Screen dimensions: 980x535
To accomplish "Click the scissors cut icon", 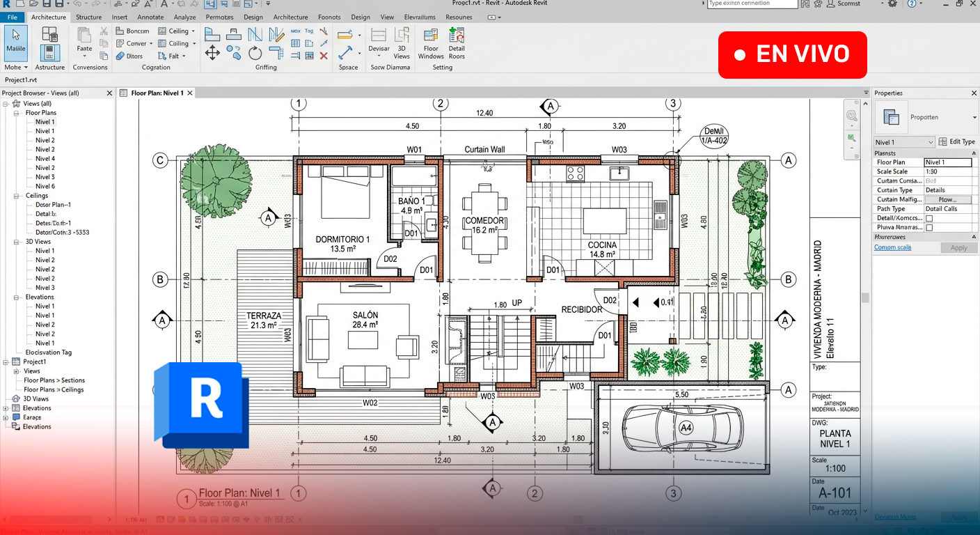I will (104, 31).
